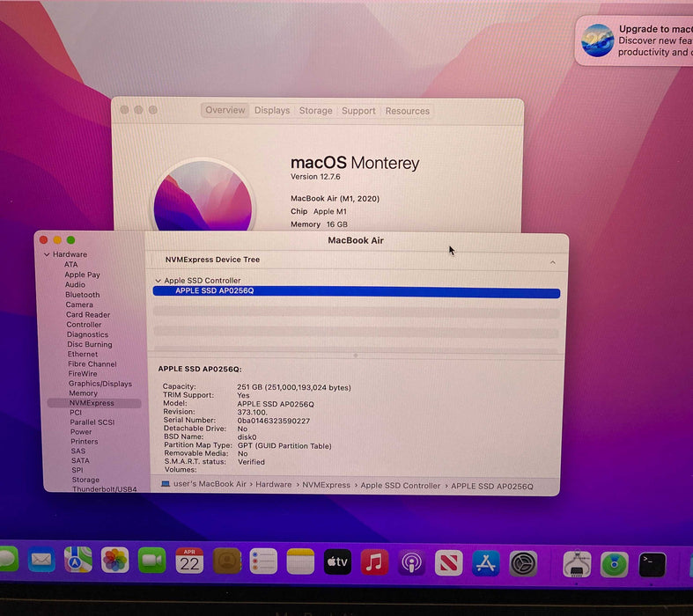693x616 pixels.
Task: Open the Storage tab in About This Mac
Action: [x=315, y=110]
